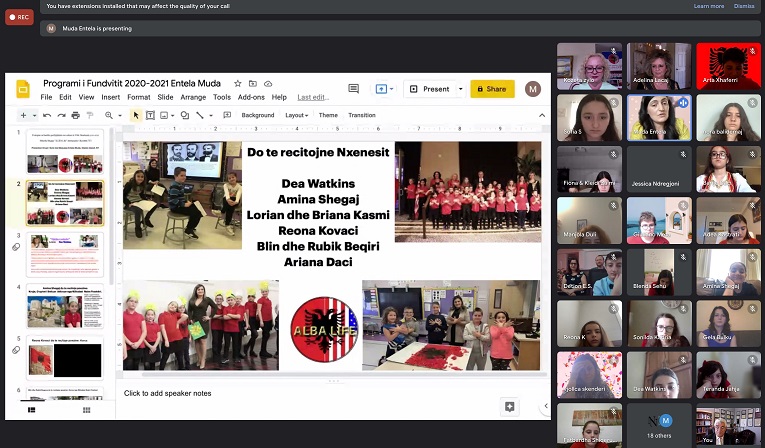The height and width of the screenshot is (448, 765).
Task: Click the undo arrow in toolbar
Action: pyautogui.click(x=47, y=115)
